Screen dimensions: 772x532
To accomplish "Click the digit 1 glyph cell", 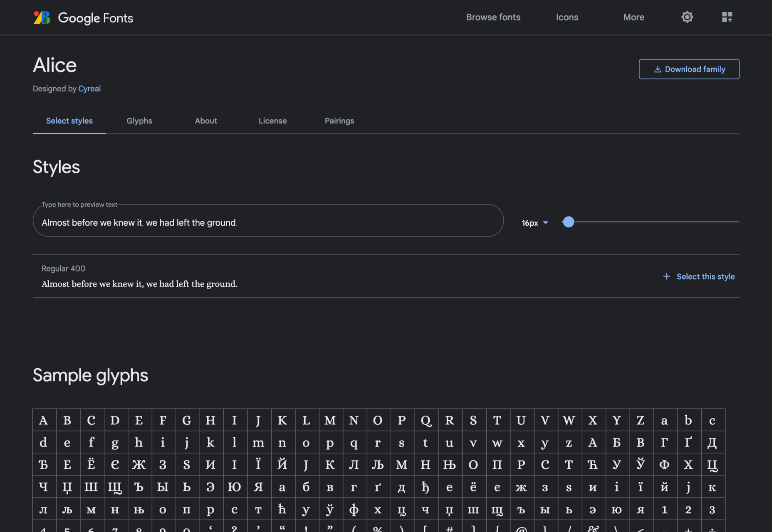I will [x=665, y=510].
